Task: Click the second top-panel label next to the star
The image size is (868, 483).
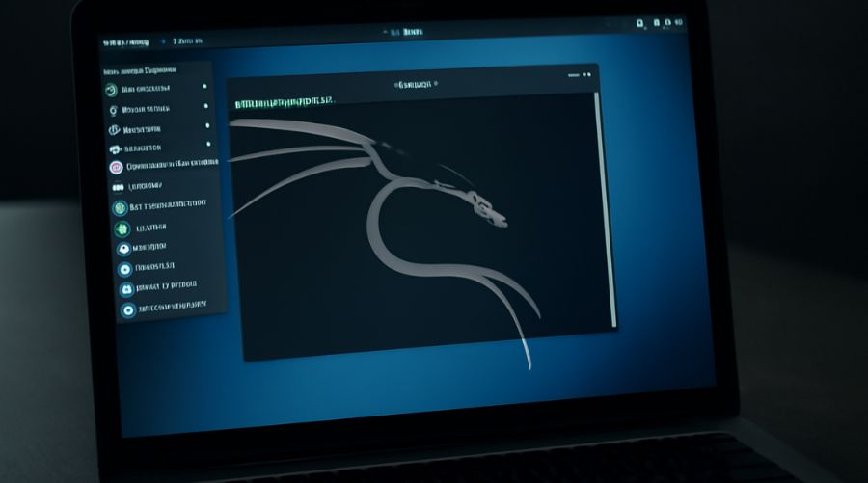Action: click(x=187, y=40)
